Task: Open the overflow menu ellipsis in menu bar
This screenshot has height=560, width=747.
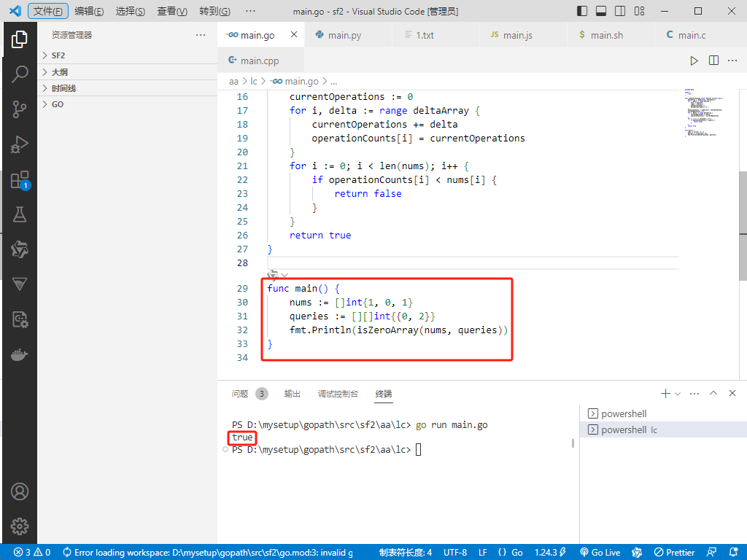Action: [x=250, y=11]
